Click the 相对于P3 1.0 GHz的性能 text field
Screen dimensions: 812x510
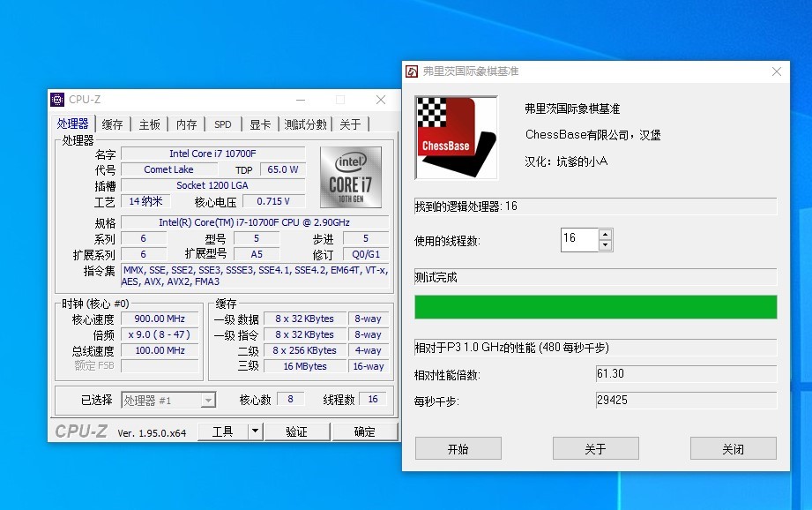point(595,348)
